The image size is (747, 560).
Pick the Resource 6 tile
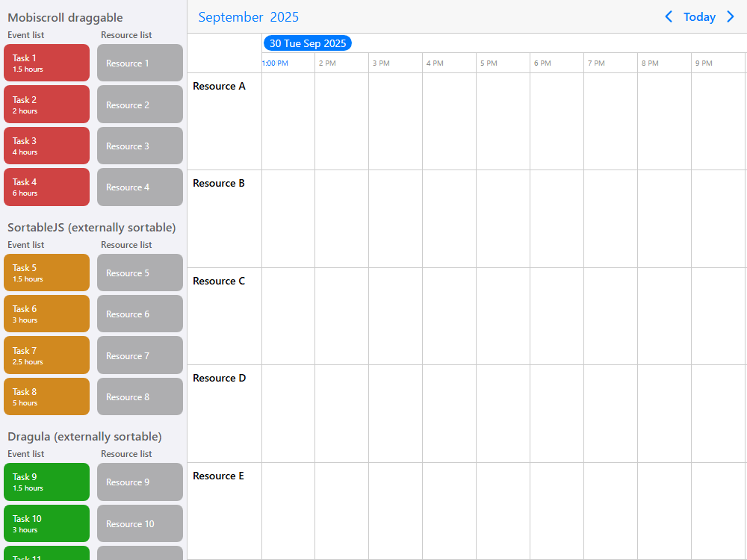[x=140, y=314]
